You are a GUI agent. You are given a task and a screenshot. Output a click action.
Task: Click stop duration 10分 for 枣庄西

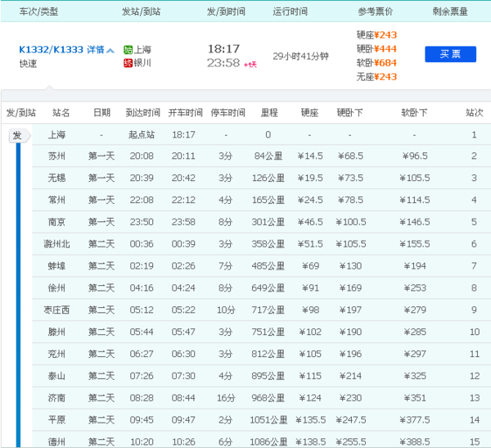click(226, 310)
